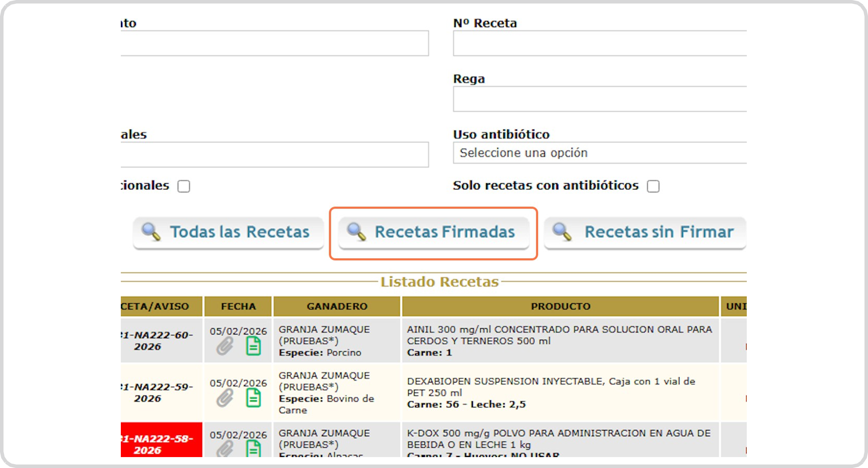Click paperclip attachment icon for recipe 59-2026
The width and height of the screenshot is (868, 468).
(225, 398)
